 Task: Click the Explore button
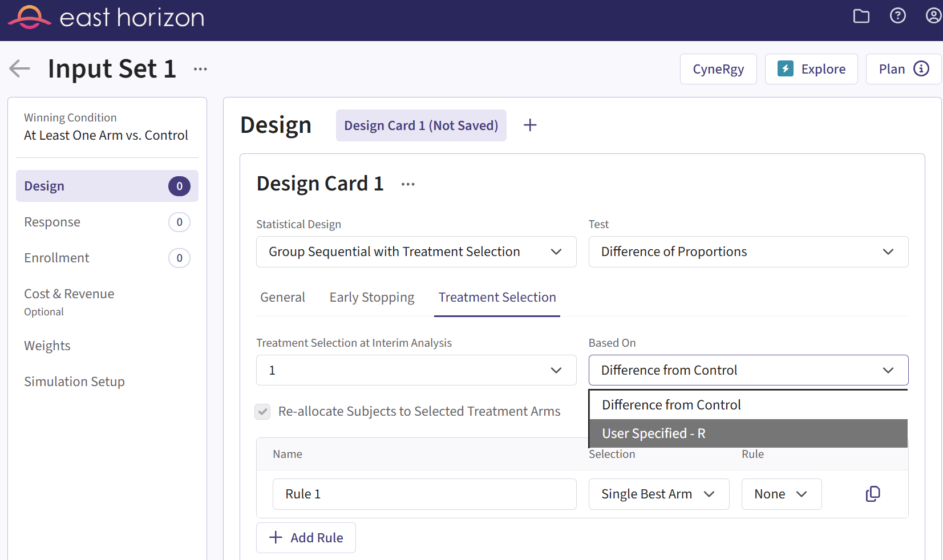tap(811, 69)
